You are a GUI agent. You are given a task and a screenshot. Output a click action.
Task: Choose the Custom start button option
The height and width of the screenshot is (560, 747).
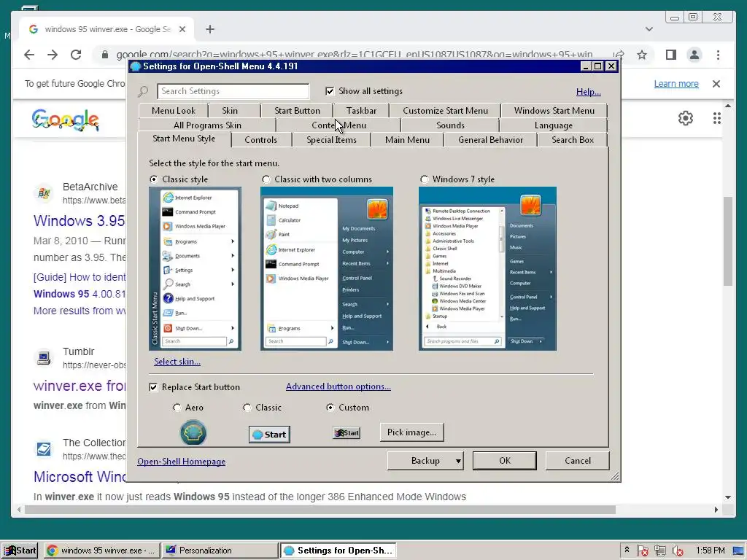330,408
